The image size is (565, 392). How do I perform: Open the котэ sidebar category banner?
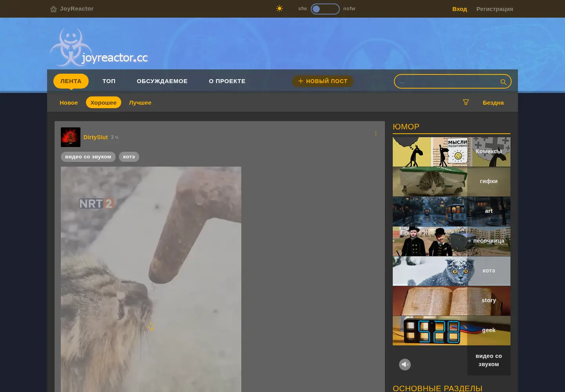pos(452,271)
